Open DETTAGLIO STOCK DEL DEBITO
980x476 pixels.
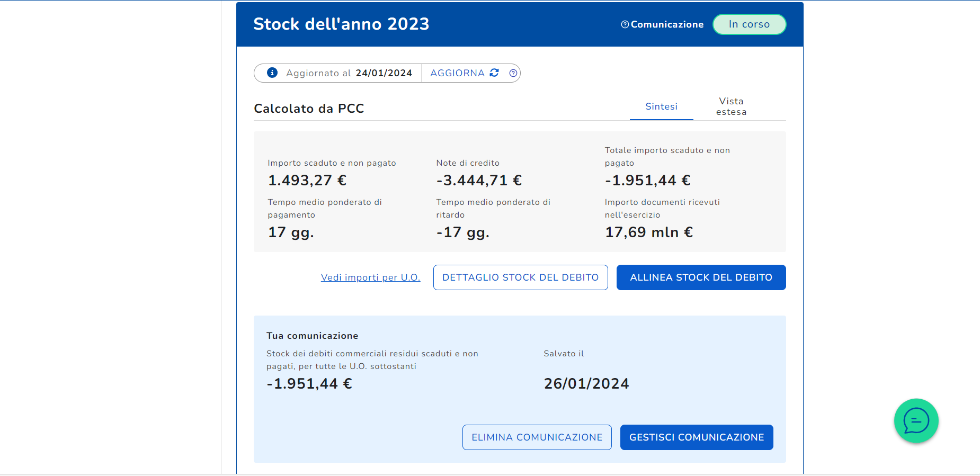coord(520,277)
